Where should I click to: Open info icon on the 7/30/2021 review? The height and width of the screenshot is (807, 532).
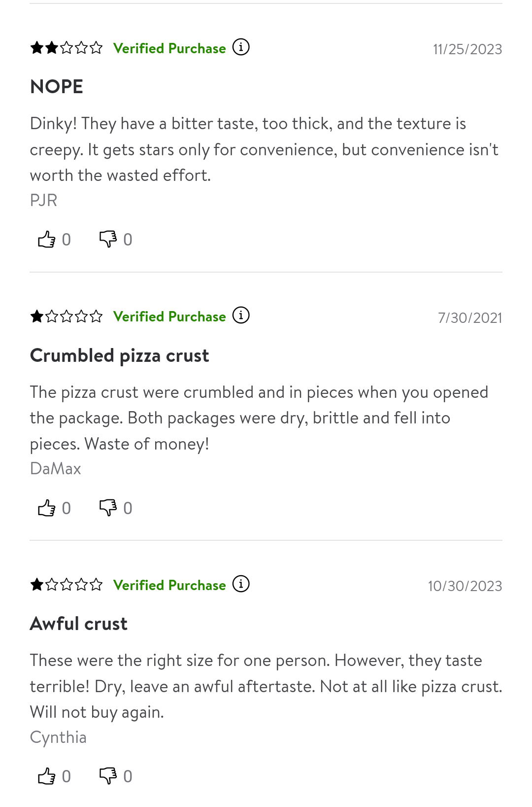click(x=241, y=316)
